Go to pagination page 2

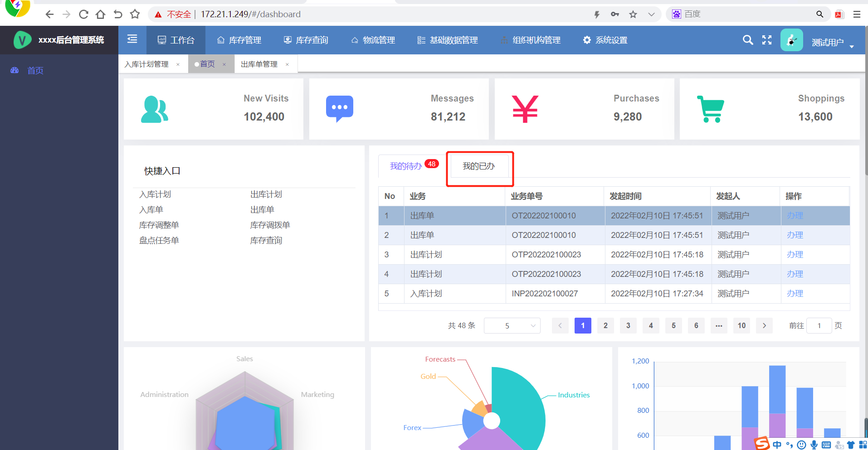pyautogui.click(x=605, y=325)
